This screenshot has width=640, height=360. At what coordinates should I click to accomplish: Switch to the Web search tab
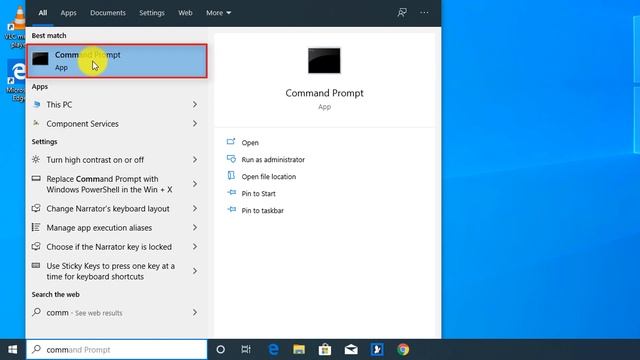[185, 13]
